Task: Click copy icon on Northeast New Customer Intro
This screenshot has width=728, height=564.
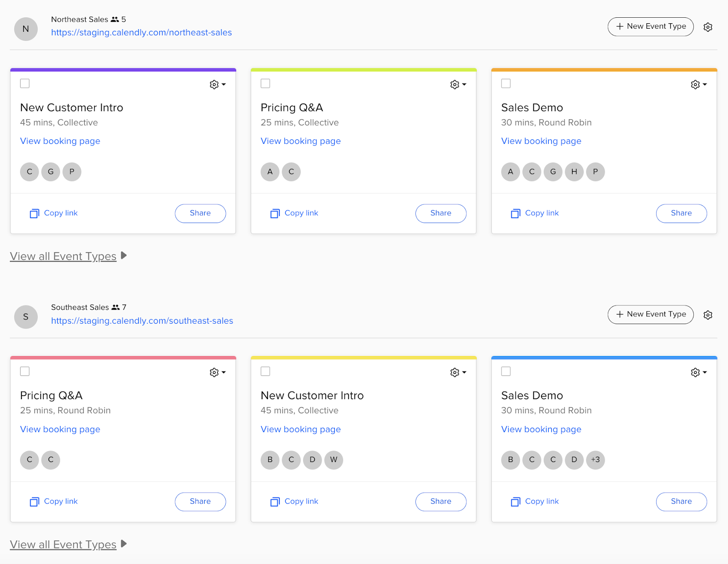Action: click(x=35, y=213)
